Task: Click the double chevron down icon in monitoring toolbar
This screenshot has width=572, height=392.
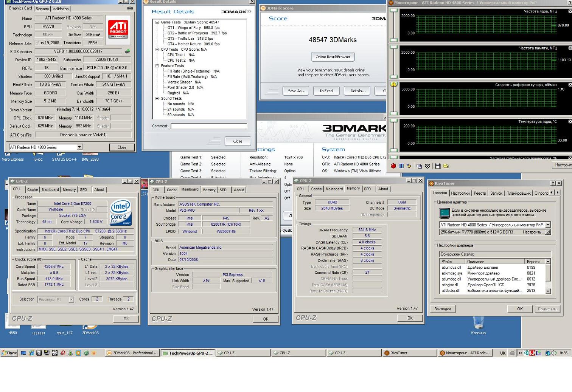Action: point(427,166)
